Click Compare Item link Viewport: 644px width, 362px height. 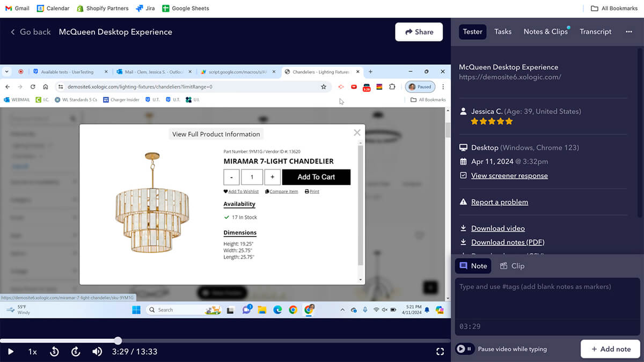tap(281, 191)
